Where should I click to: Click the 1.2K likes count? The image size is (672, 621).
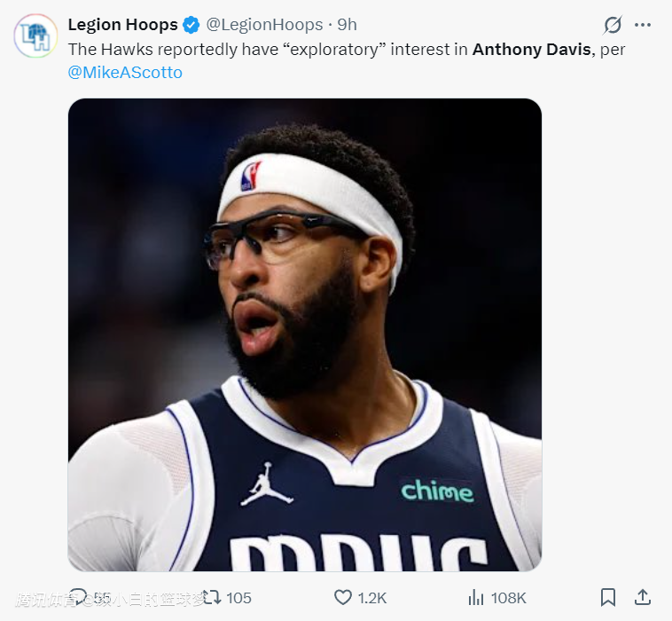click(x=372, y=598)
